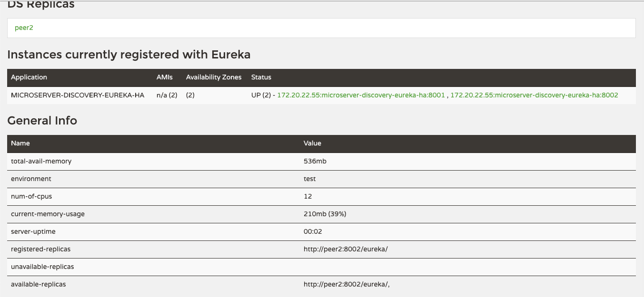The height and width of the screenshot is (297, 644).
Task: Open the instance link ending in ha:8001
Action: (x=361, y=95)
